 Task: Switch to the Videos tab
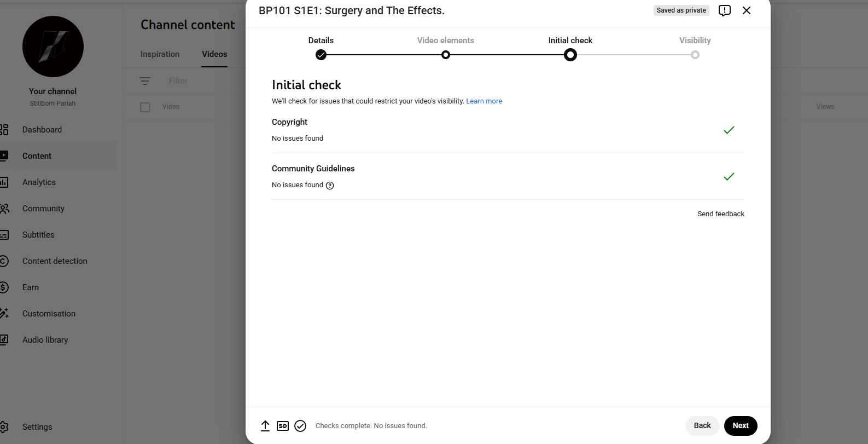(214, 54)
